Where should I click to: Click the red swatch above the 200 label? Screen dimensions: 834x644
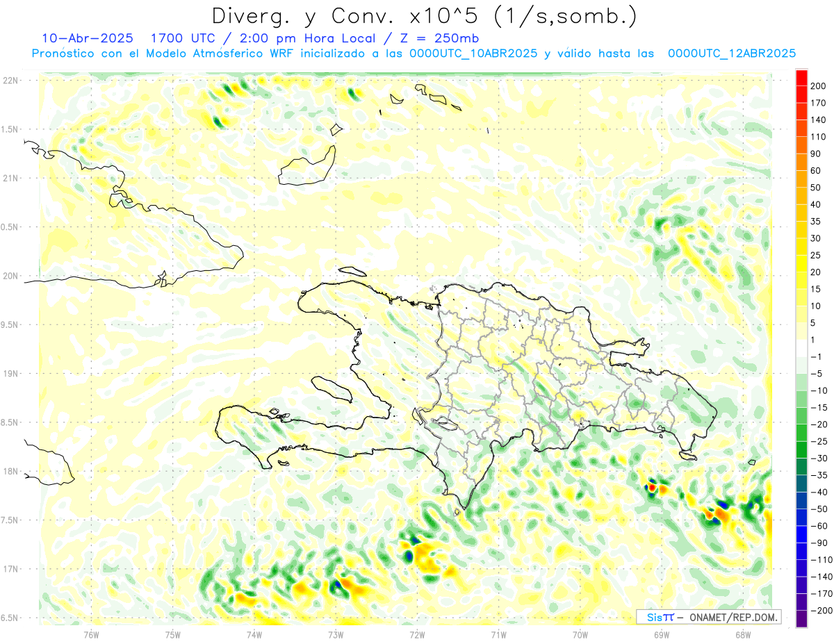(801, 78)
